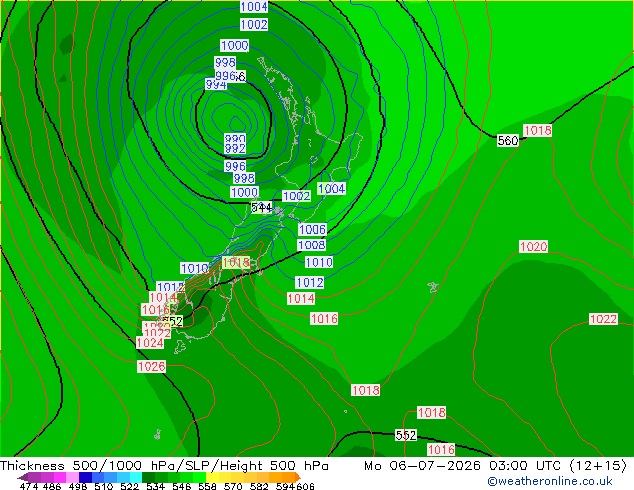Click the legend value 546

tap(182, 486)
